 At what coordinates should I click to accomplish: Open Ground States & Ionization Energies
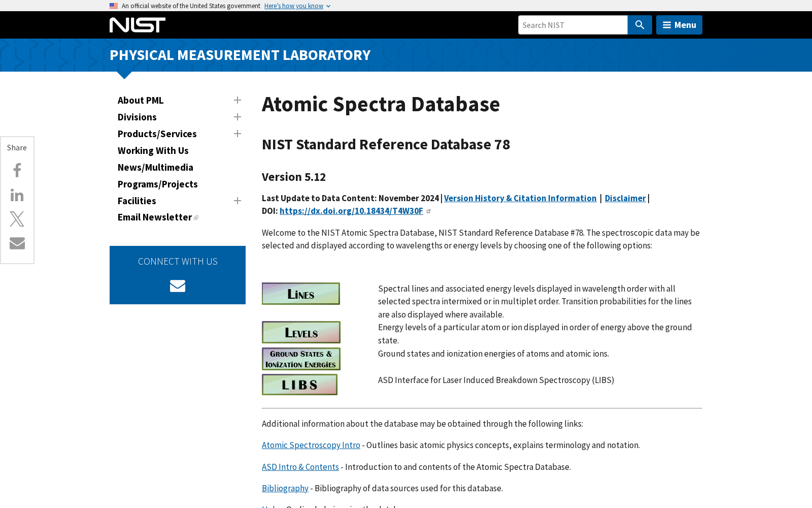301,359
